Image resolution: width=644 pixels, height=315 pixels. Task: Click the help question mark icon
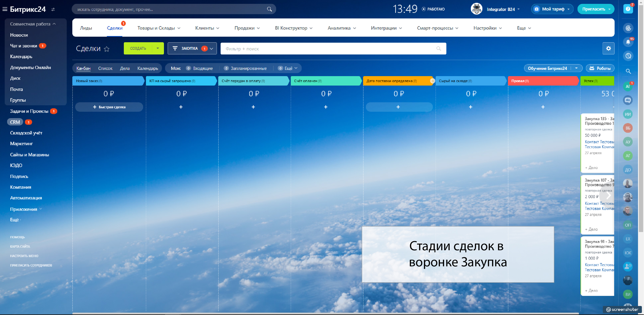[628, 9]
